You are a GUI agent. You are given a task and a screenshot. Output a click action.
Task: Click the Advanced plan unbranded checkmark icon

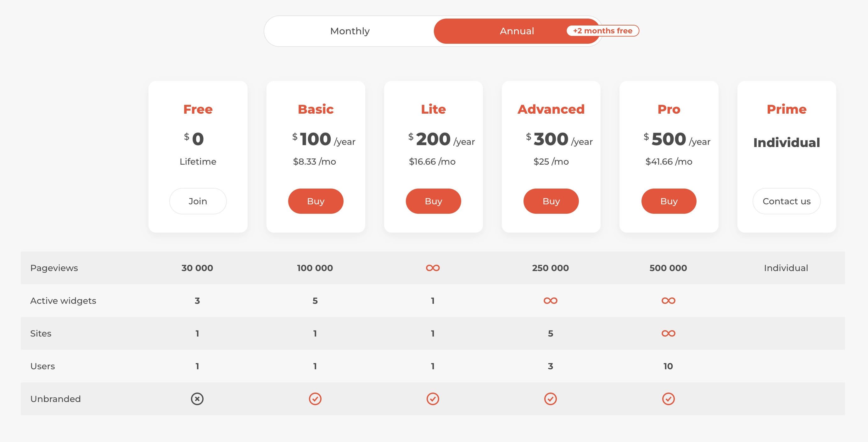click(550, 399)
